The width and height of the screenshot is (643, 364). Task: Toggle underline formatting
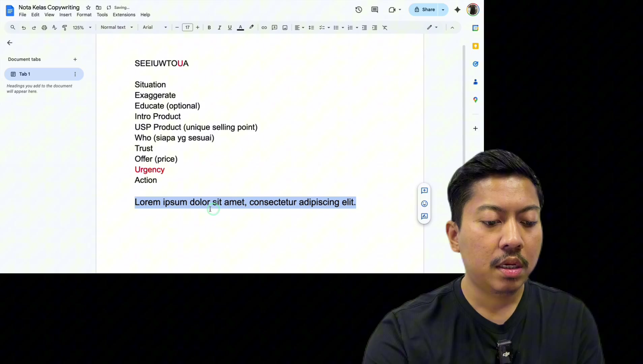[x=230, y=28]
